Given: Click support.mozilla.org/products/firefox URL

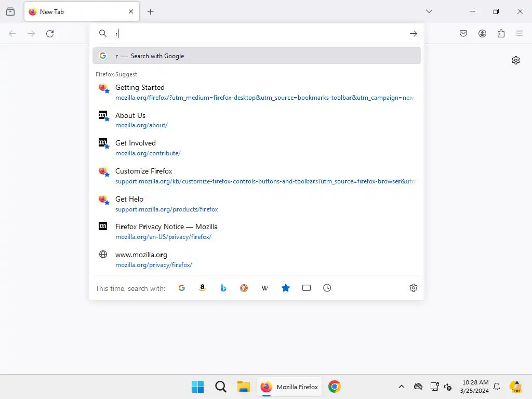Looking at the screenshot, I should click(x=167, y=209).
